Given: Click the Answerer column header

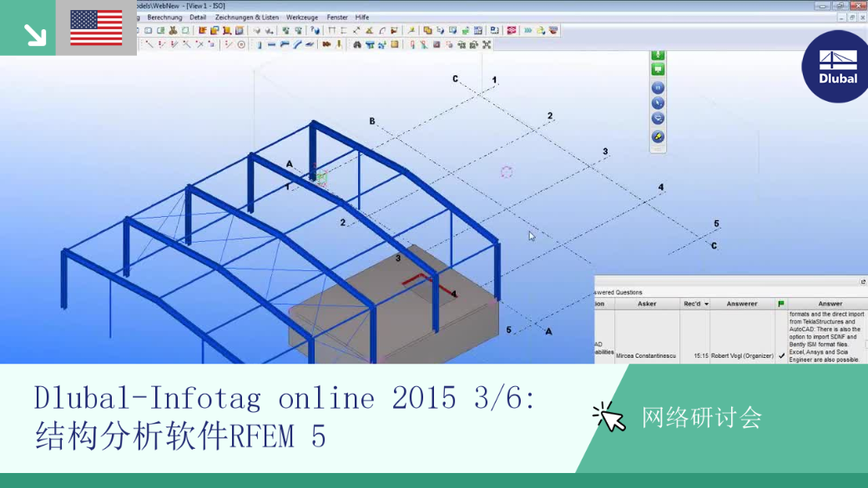Looking at the screenshot, I should [742, 304].
